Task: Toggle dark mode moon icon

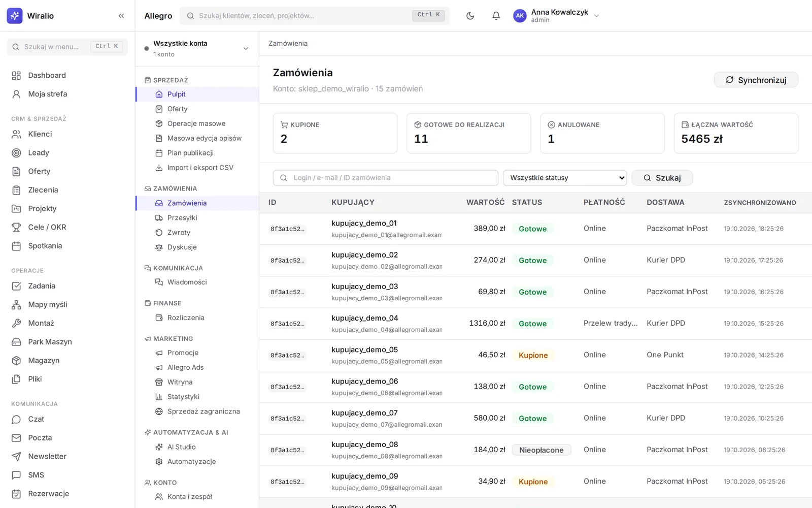Action: (x=470, y=16)
